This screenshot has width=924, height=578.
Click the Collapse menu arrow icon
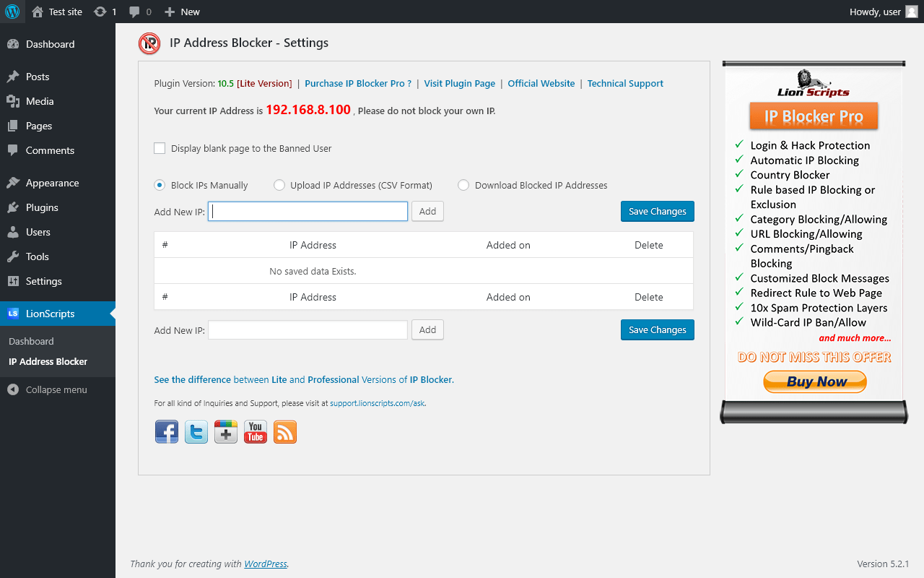[13, 389]
